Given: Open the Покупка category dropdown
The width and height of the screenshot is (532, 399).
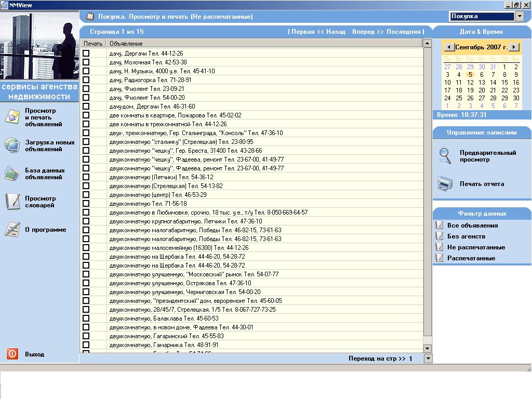Looking at the screenshot, I should coord(520,16).
